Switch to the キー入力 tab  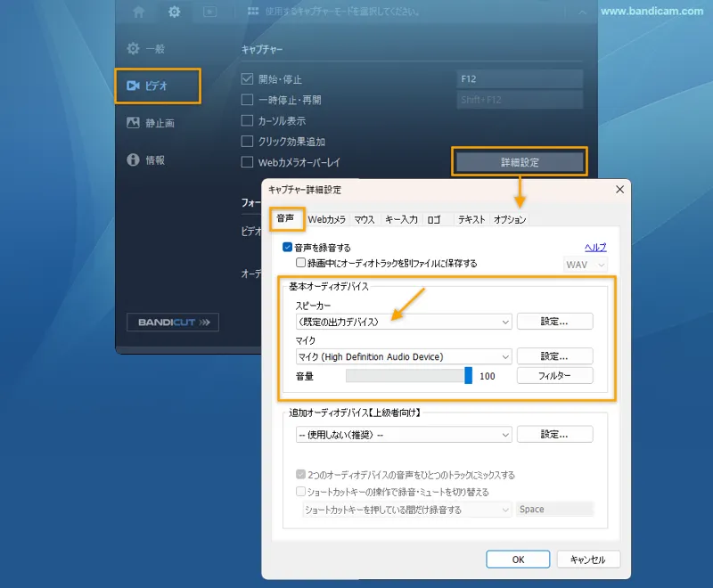click(x=401, y=219)
